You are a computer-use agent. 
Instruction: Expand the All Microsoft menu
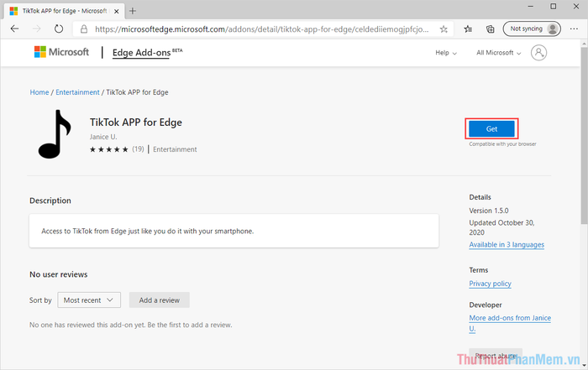point(498,53)
